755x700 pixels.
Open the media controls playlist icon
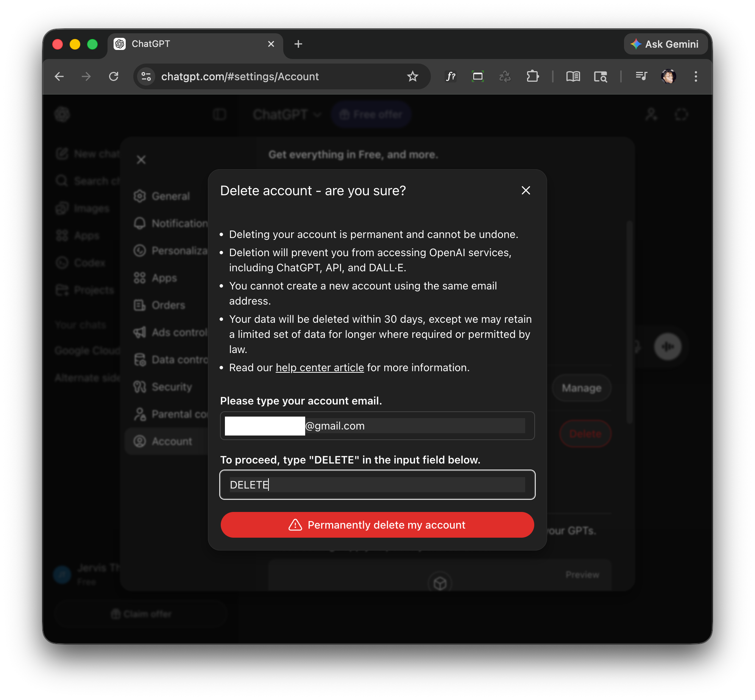641,76
